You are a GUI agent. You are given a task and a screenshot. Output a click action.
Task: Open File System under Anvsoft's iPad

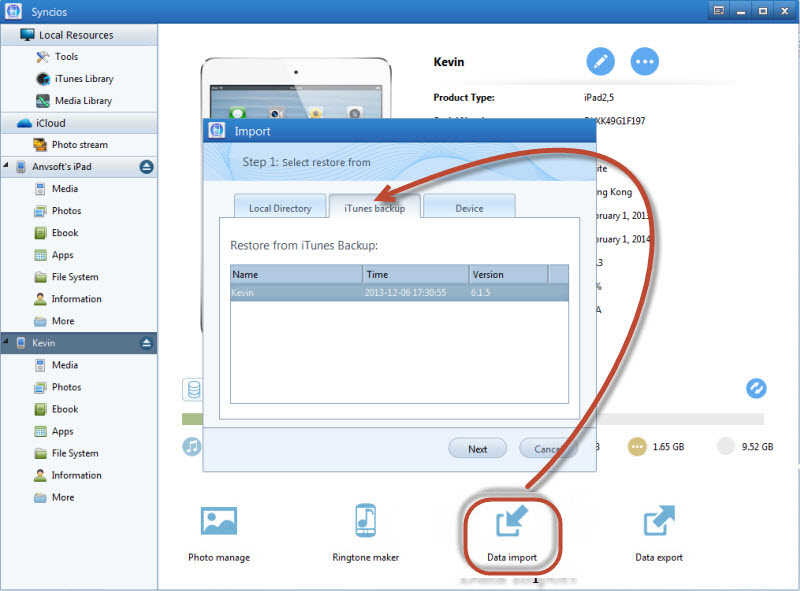(x=66, y=277)
